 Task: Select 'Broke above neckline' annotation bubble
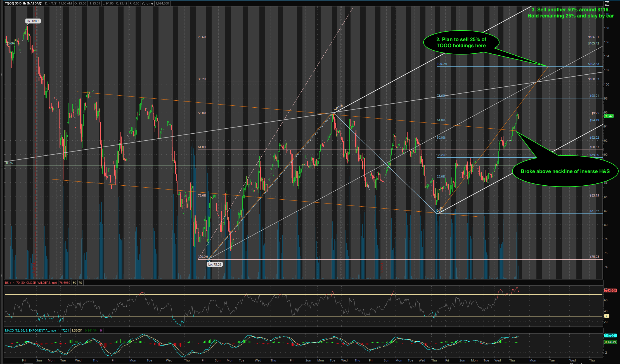tap(565, 171)
